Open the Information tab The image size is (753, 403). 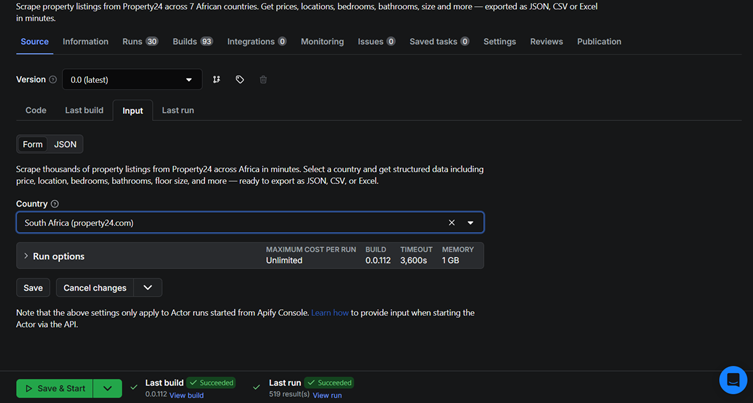pyautogui.click(x=85, y=42)
